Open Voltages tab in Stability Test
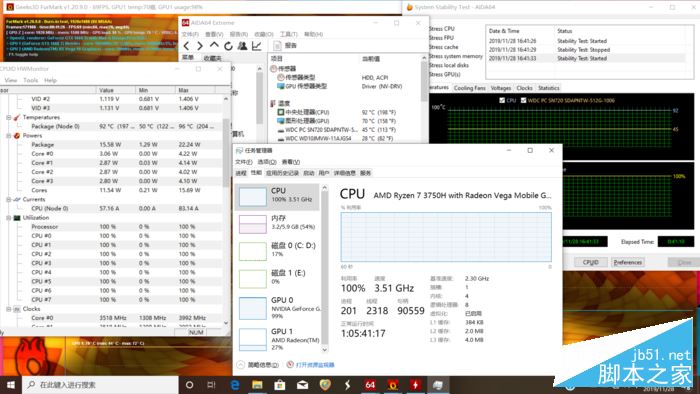 coord(501,88)
